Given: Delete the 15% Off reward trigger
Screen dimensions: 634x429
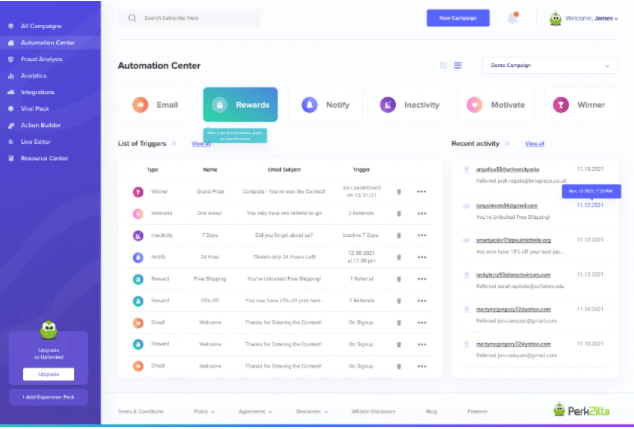Looking at the screenshot, I should (399, 301).
